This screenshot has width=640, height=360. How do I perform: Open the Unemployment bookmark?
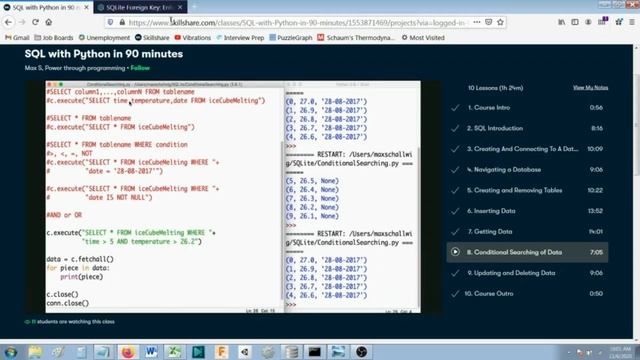104,38
